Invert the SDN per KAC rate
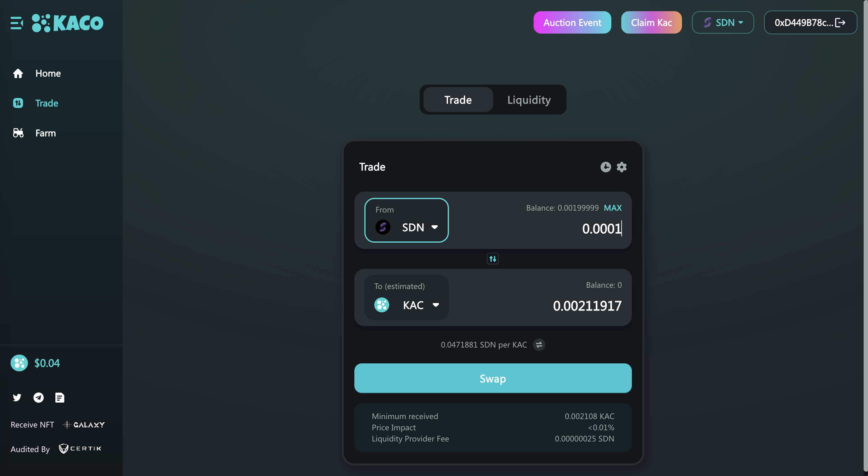The width and height of the screenshot is (868, 476). 539,345
